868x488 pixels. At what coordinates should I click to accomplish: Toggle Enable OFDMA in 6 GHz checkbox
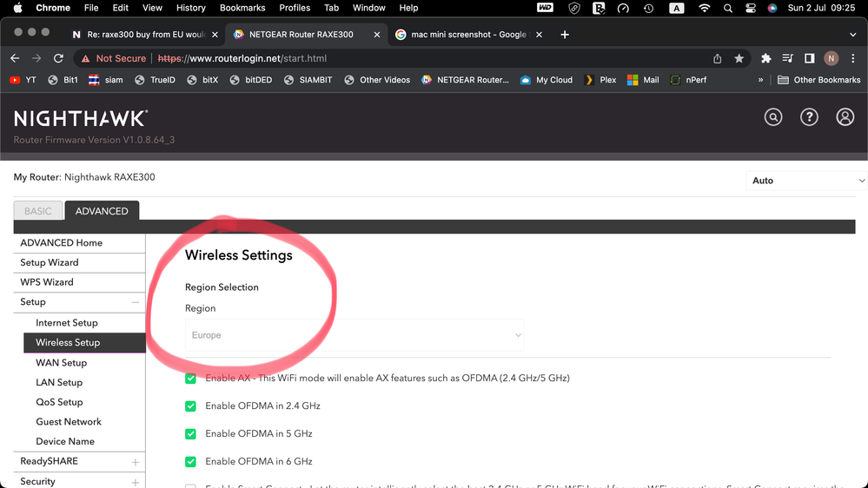click(190, 461)
